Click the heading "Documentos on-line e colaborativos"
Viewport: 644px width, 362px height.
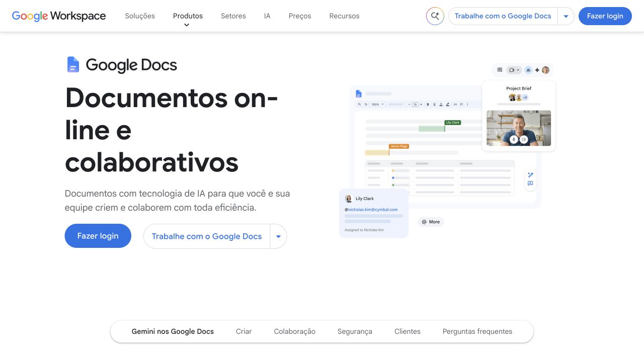coord(172,130)
